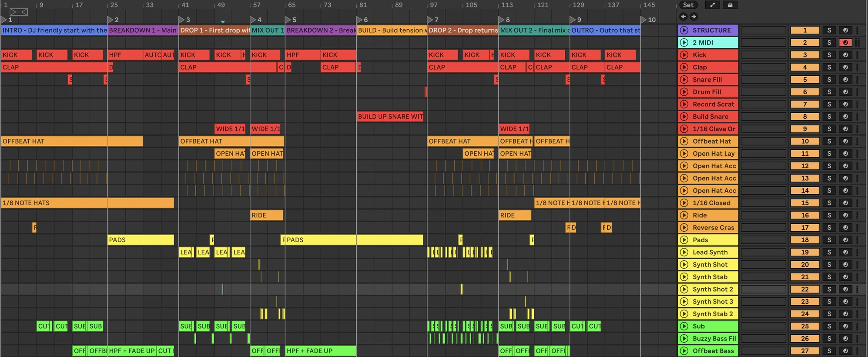Screen dimensions: 868x357
Task: Arm the Clap track
Action: click(845, 67)
